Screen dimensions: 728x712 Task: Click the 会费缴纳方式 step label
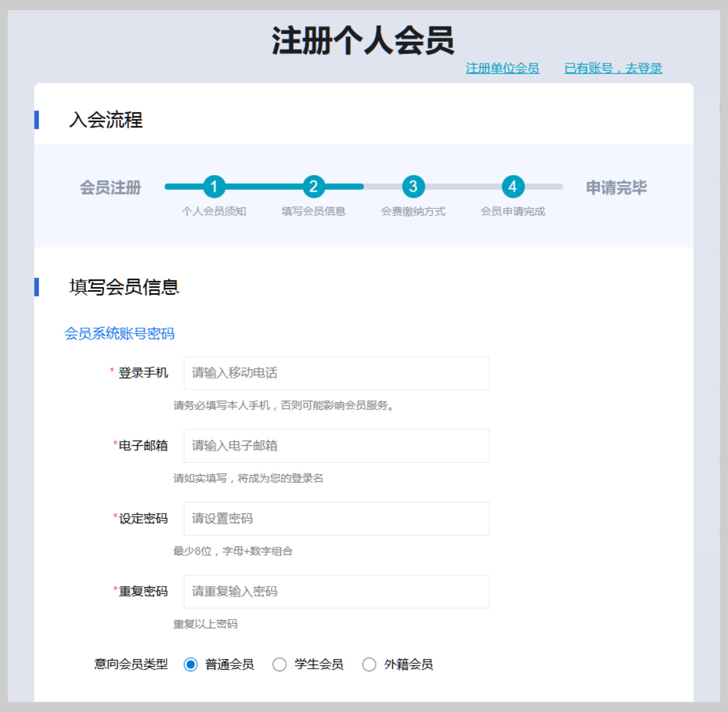point(413,212)
